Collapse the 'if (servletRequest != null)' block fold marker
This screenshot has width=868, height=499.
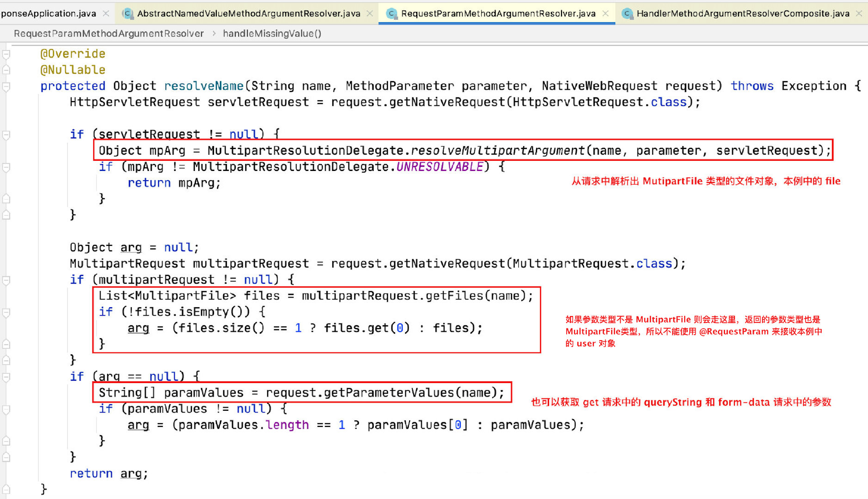pos(6,135)
